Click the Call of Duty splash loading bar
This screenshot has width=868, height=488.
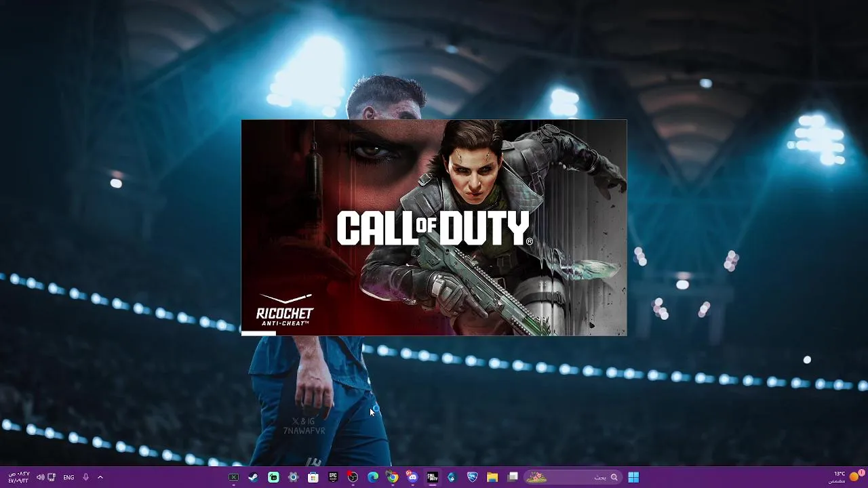(x=258, y=333)
